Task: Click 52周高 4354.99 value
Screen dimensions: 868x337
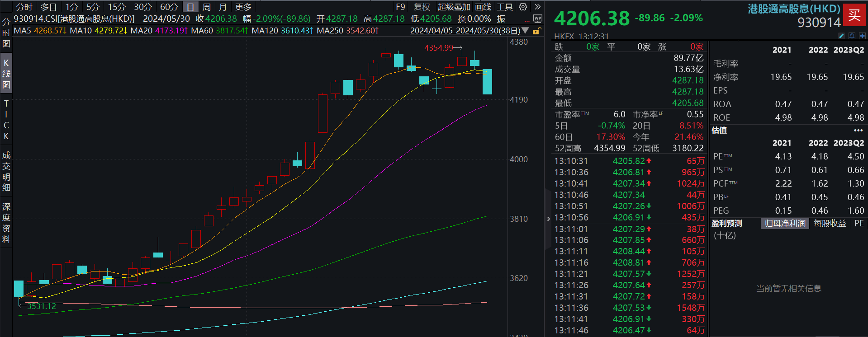Action: pyautogui.click(x=610, y=148)
